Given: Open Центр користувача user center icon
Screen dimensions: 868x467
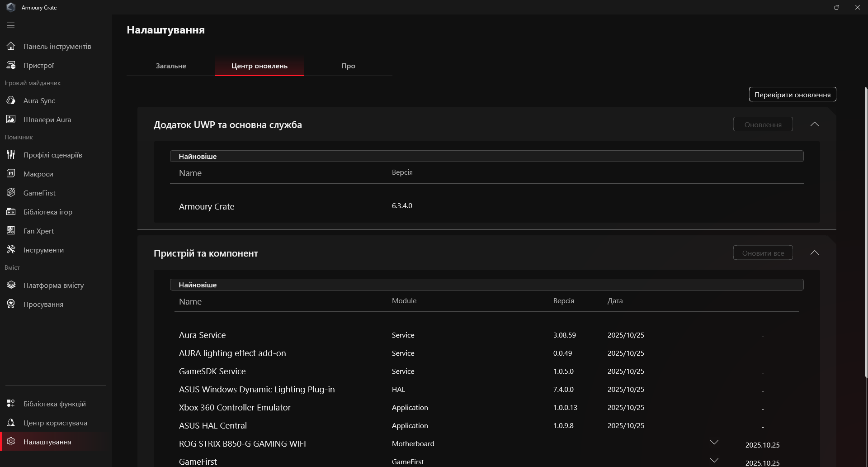Looking at the screenshot, I should pyautogui.click(x=11, y=423).
